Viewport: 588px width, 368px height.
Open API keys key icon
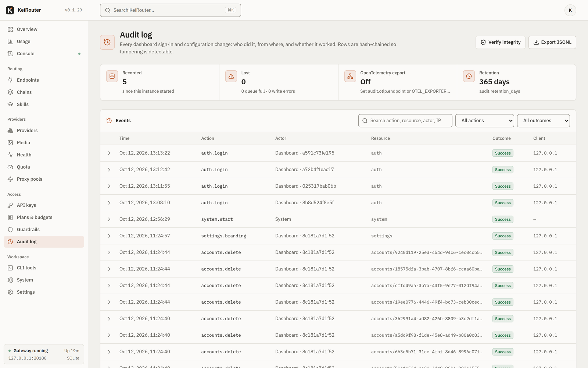(10, 205)
